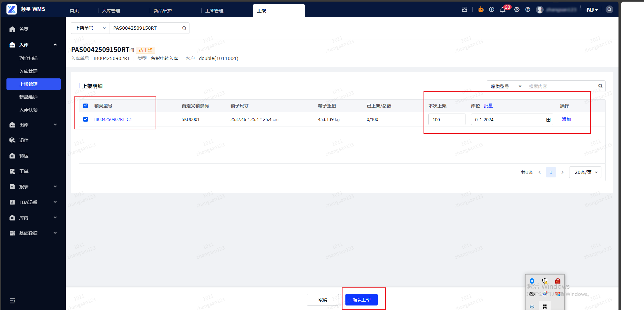Image resolution: width=644 pixels, height=310 pixels.
Task: Open the 箱类型号 filter dropdown
Action: click(x=506, y=86)
